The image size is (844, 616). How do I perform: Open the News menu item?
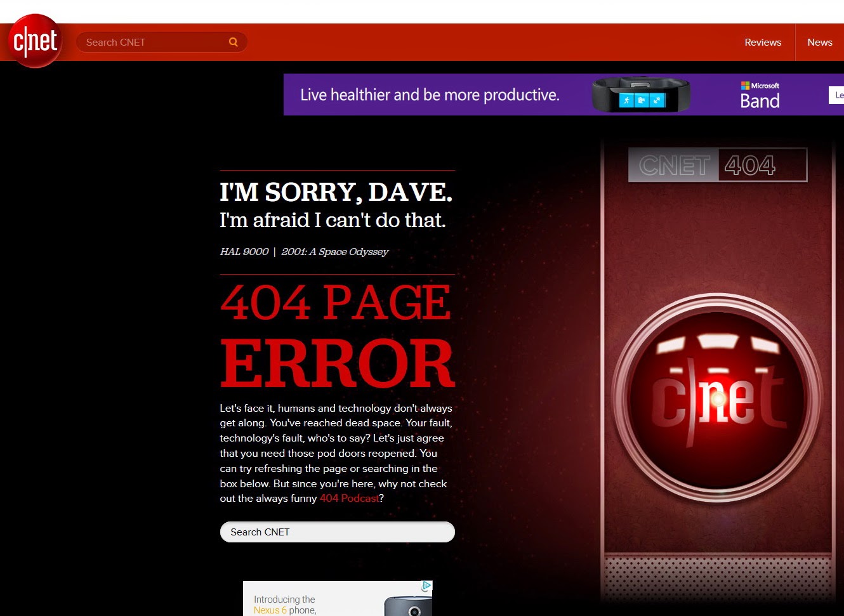(x=819, y=43)
